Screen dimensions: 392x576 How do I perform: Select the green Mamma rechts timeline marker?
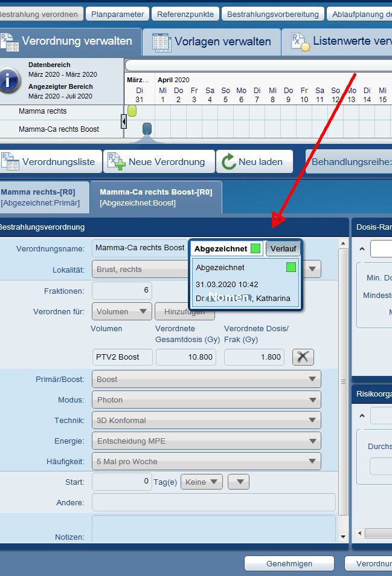click(x=132, y=111)
